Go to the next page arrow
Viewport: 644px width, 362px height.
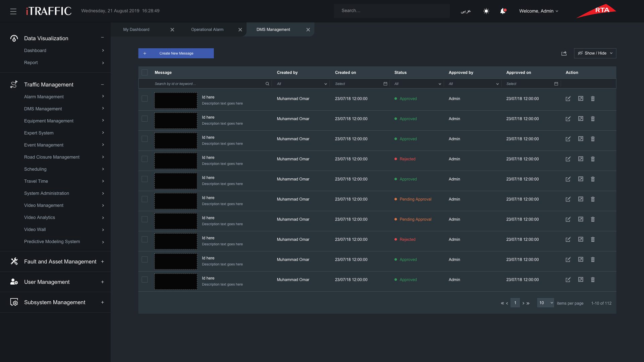pyautogui.click(x=523, y=303)
